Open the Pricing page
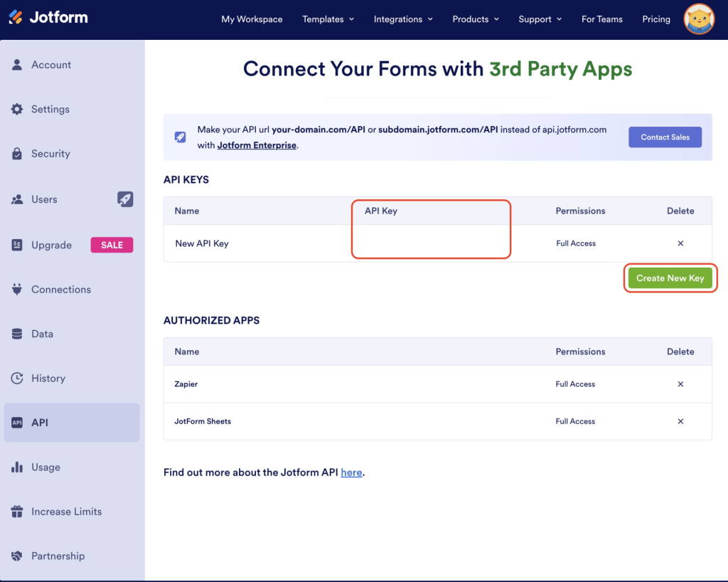 (656, 19)
